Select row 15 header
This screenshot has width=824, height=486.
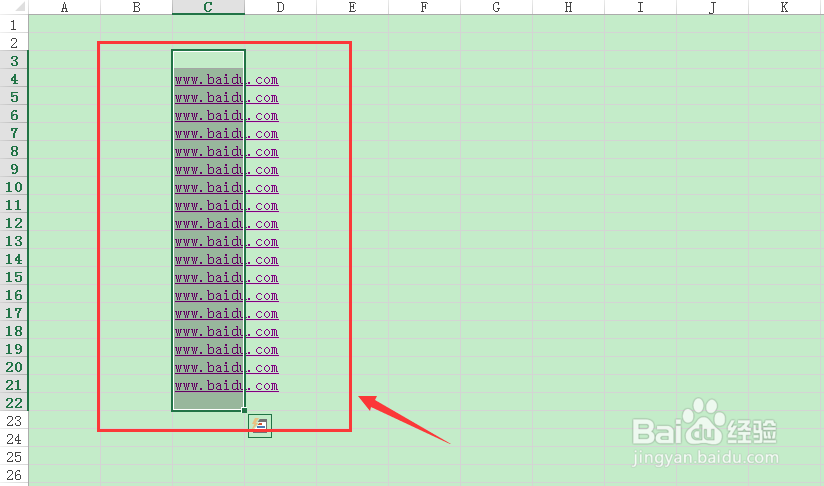point(14,276)
